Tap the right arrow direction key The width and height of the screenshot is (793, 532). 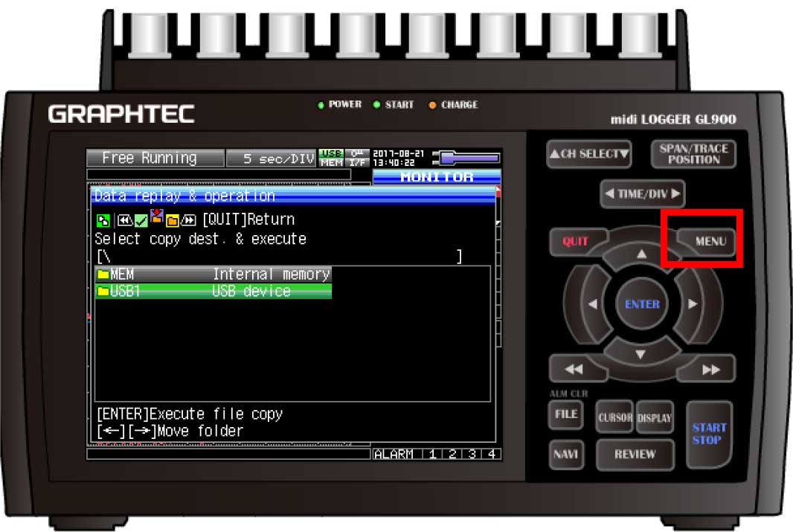tap(693, 304)
